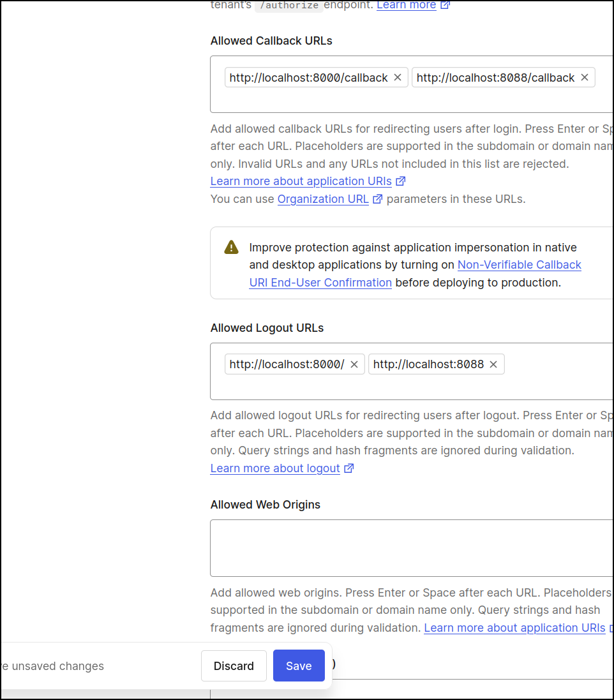Image resolution: width=614 pixels, height=700 pixels.
Task: Click external link icon after application URIs
Action: (x=401, y=181)
